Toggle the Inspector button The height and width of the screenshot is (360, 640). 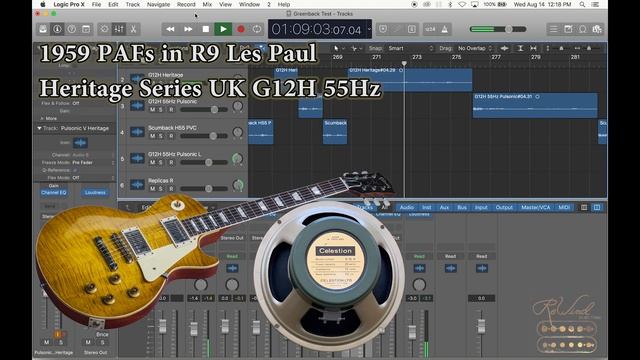point(57,29)
